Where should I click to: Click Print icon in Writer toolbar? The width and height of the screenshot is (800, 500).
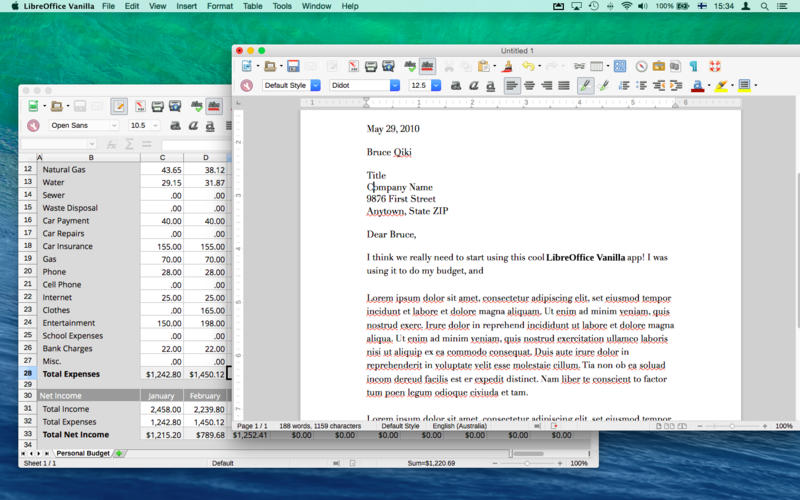pyautogui.click(x=371, y=66)
